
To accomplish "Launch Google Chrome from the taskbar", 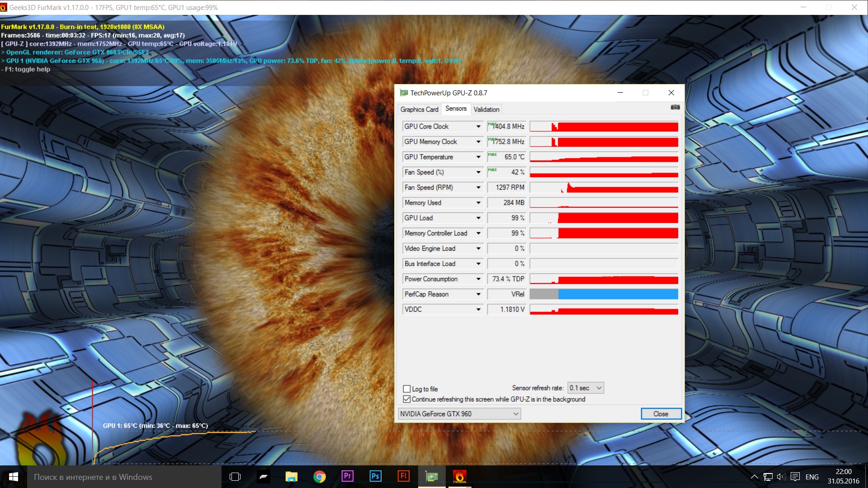I will coord(320,477).
